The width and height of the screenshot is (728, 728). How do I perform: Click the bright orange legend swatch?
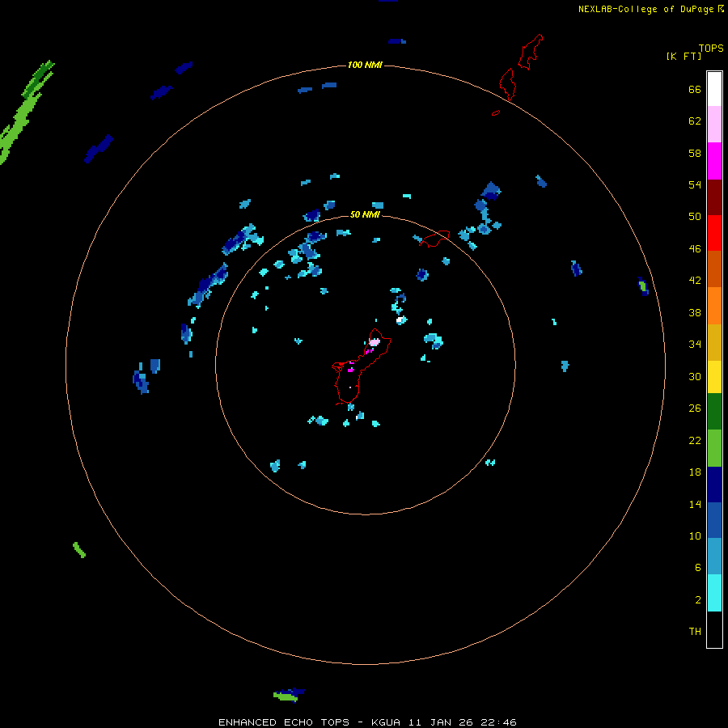(x=714, y=306)
